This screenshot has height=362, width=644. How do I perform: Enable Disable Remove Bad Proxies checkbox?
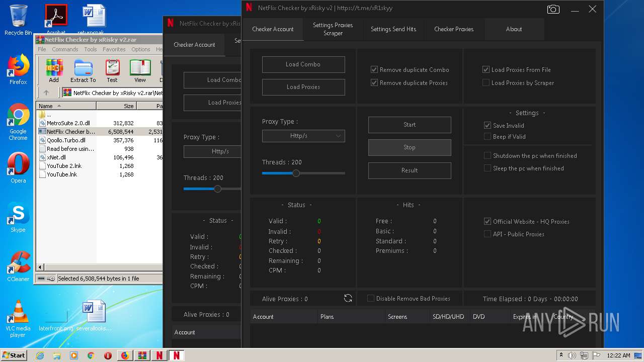(x=371, y=298)
